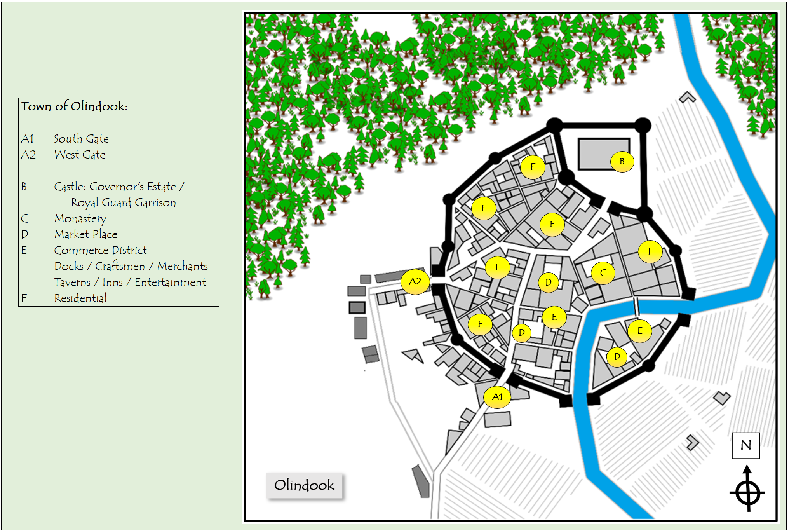This screenshot has width=789, height=532.
Task: Click the 'Commerce District' legend entry
Action: click(100, 250)
